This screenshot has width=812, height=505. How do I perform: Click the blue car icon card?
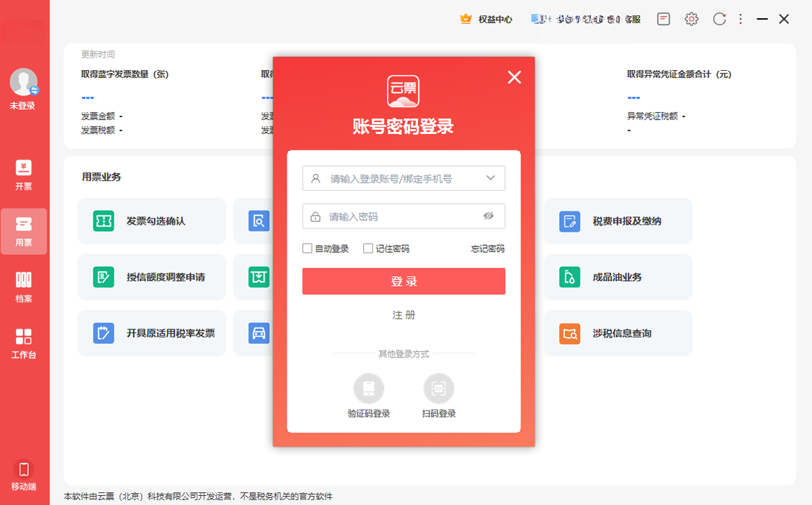[x=258, y=333]
